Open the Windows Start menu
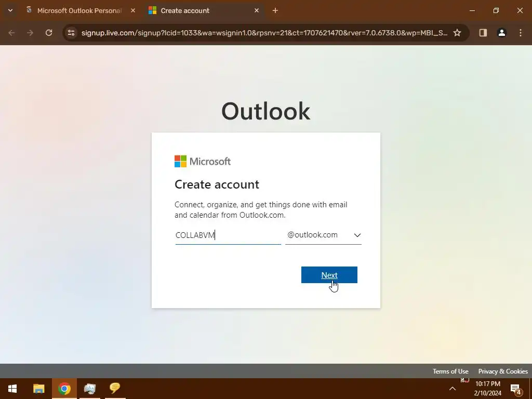 [12, 389]
